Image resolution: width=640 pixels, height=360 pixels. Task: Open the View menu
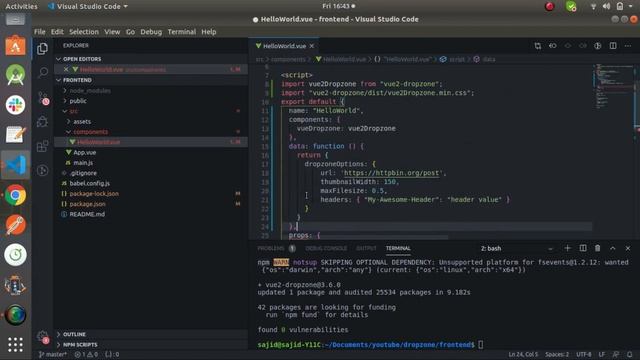(112, 32)
